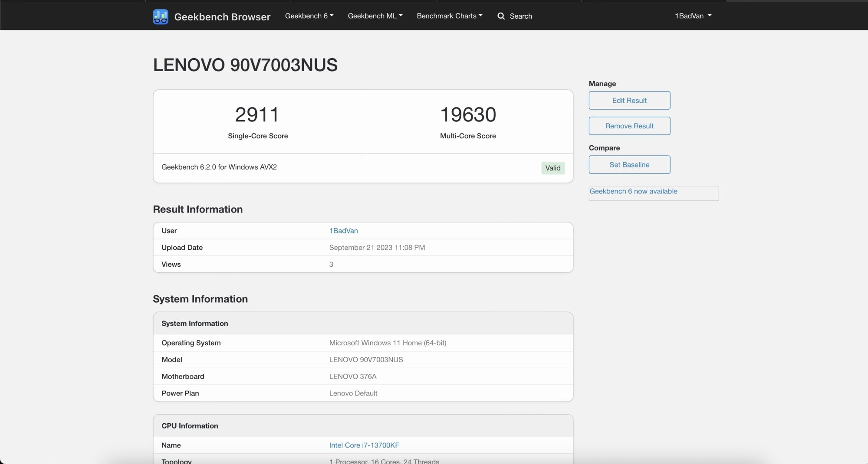Click the Power Plan value Lenovo Default

point(353,394)
